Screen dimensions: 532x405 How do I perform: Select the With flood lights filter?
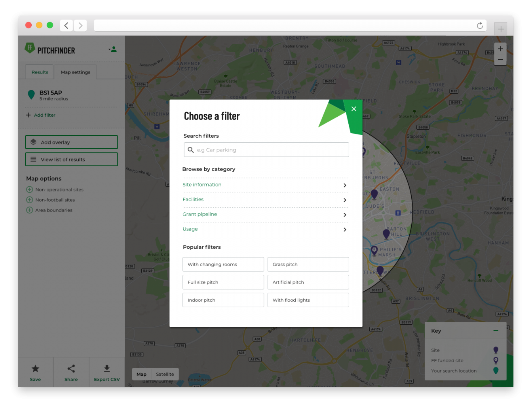point(308,300)
